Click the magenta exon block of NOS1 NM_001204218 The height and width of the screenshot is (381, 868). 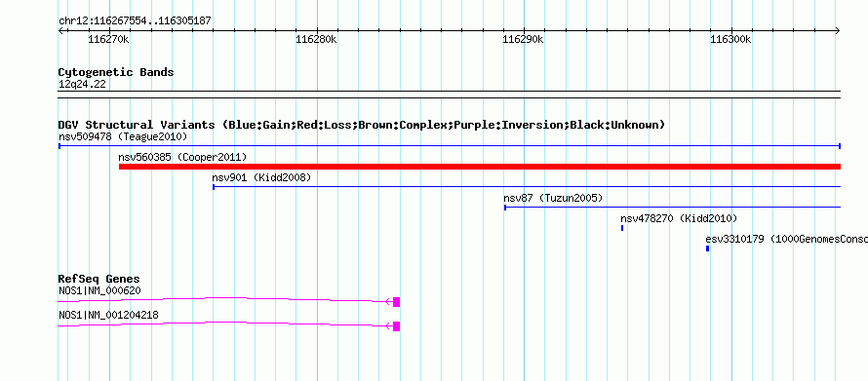(x=396, y=326)
